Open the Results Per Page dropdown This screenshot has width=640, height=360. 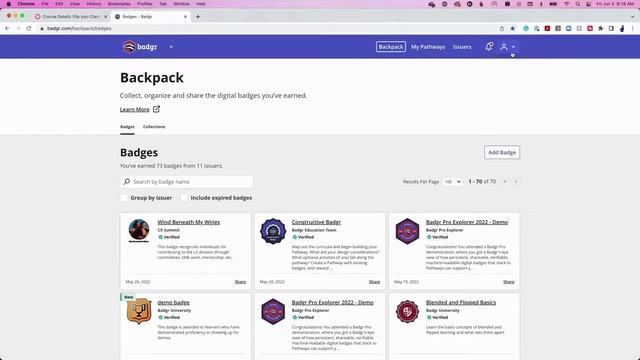[x=452, y=182]
